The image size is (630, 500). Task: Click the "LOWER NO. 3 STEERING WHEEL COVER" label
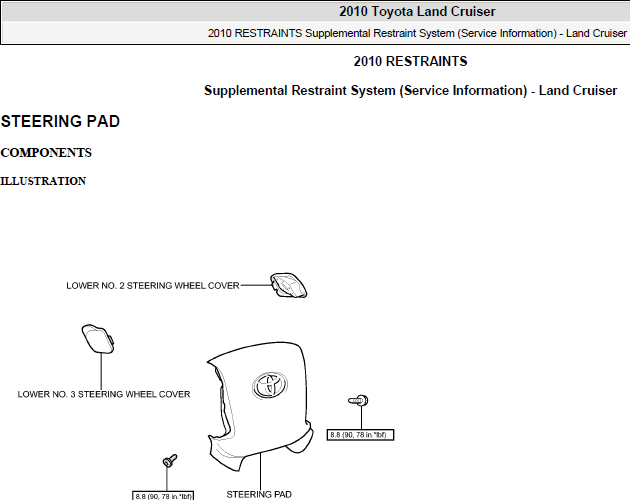pyautogui.click(x=104, y=394)
